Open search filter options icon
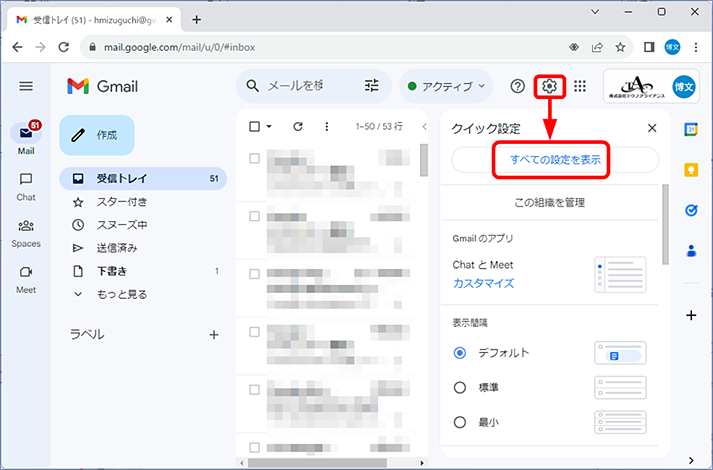This screenshot has width=713, height=470. [x=372, y=86]
